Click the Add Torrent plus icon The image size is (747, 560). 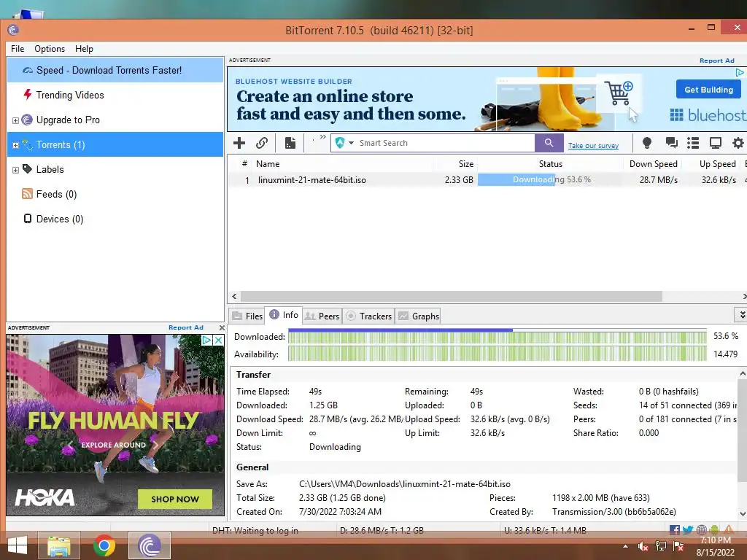[x=239, y=143]
